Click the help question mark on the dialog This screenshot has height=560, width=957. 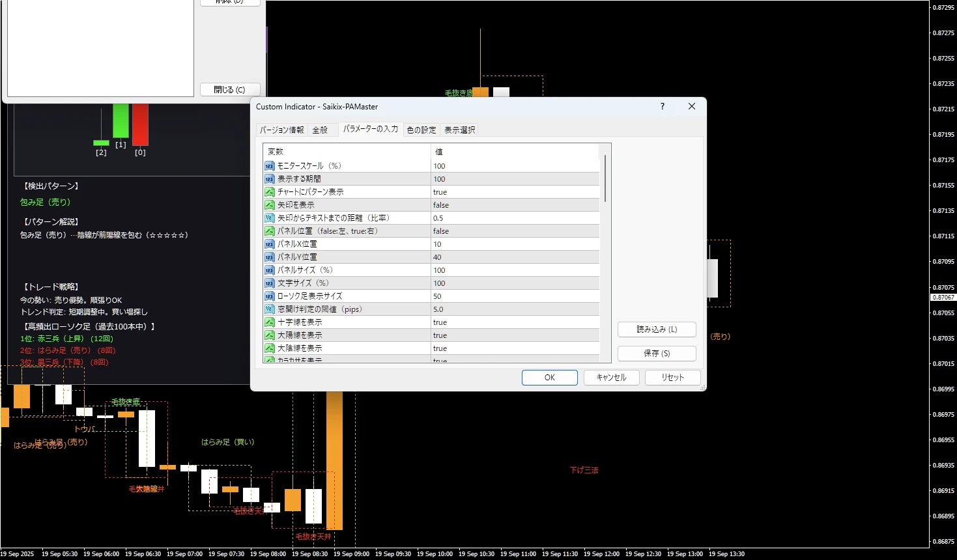tap(662, 106)
